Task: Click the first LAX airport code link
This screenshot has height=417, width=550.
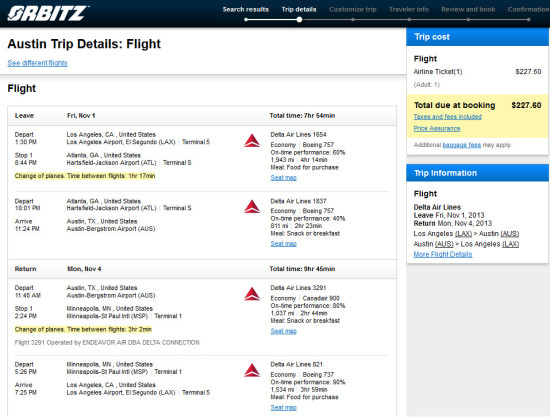Action: pos(463,234)
